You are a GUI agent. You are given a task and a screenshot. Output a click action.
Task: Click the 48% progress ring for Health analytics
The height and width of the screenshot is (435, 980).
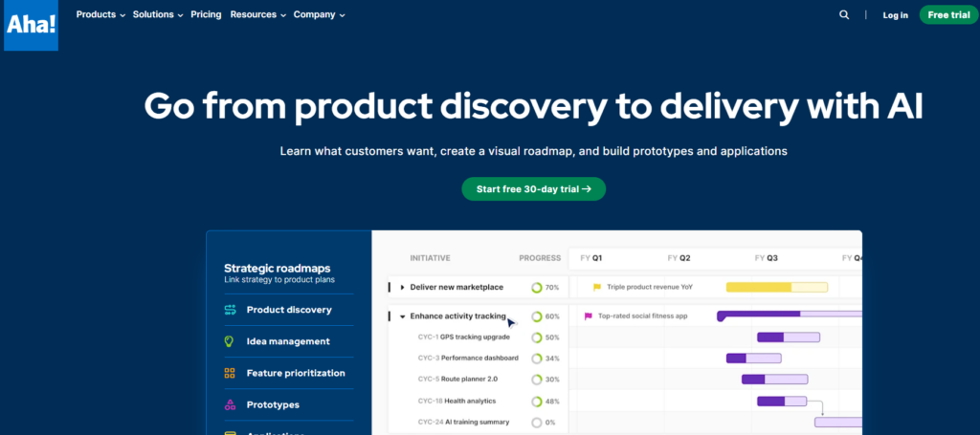point(536,402)
